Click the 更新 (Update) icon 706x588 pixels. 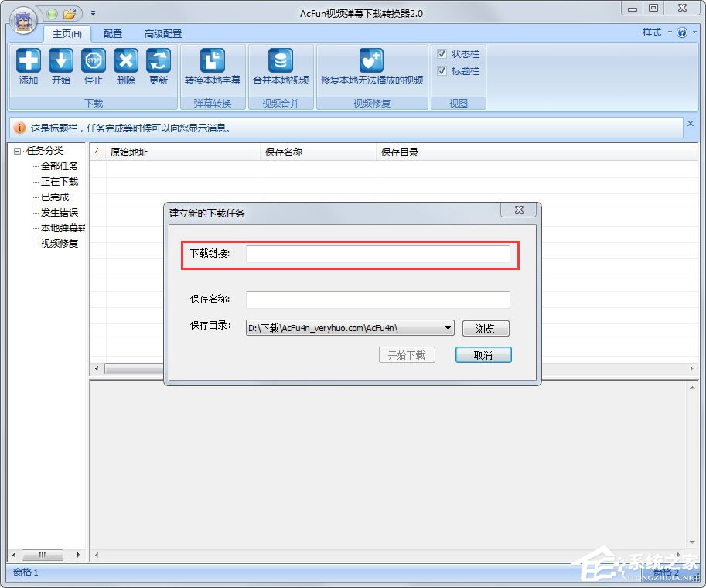[x=158, y=67]
